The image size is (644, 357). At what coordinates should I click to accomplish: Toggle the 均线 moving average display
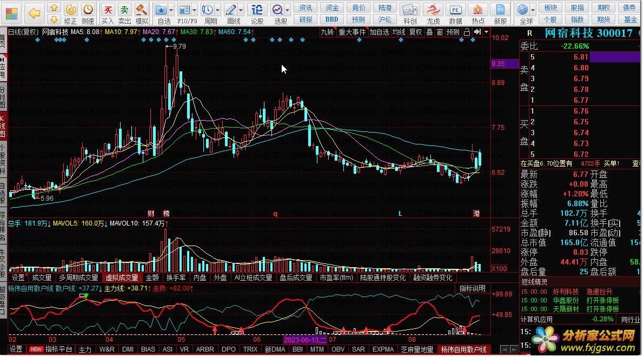point(399,32)
